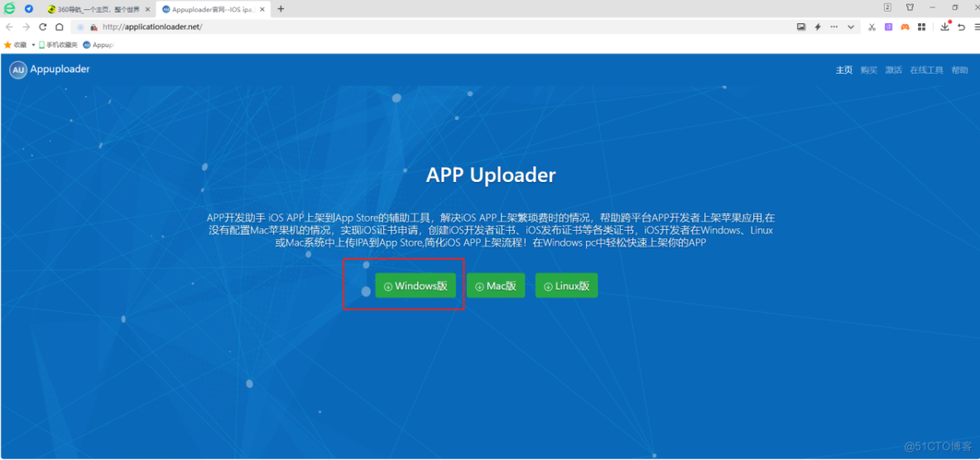Image resolution: width=980 pixels, height=460 pixels.
Task: Go back to the previous page
Action: pos(9,26)
